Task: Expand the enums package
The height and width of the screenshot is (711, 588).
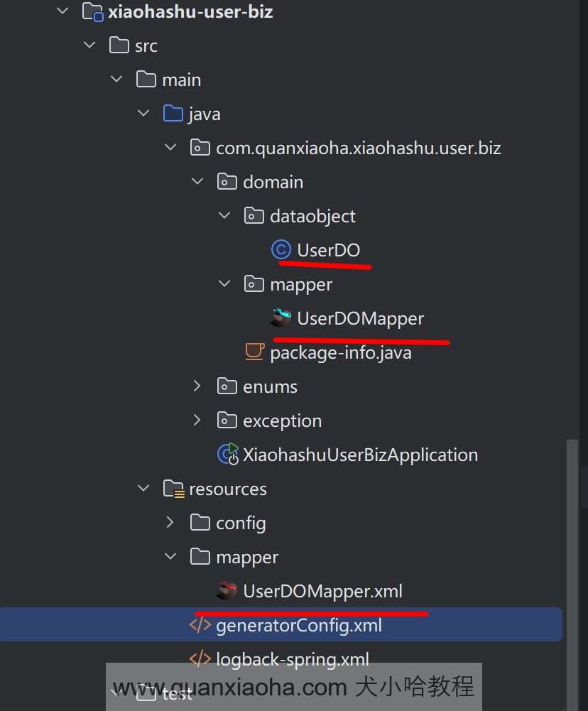Action: point(197,386)
